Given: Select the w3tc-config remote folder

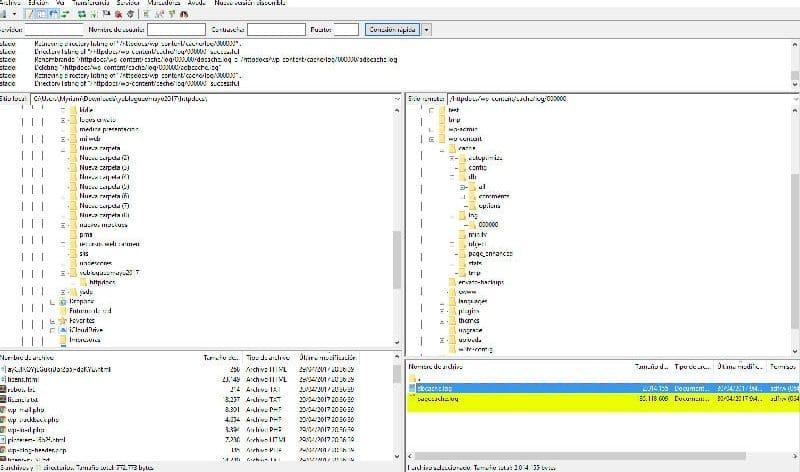Looking at the screenshot, I should [x=475, y=350].
